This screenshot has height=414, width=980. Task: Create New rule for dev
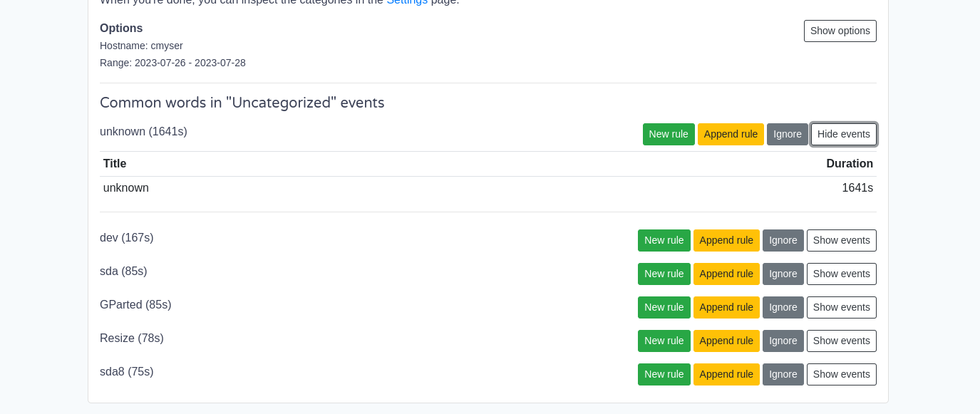[664, 240]
